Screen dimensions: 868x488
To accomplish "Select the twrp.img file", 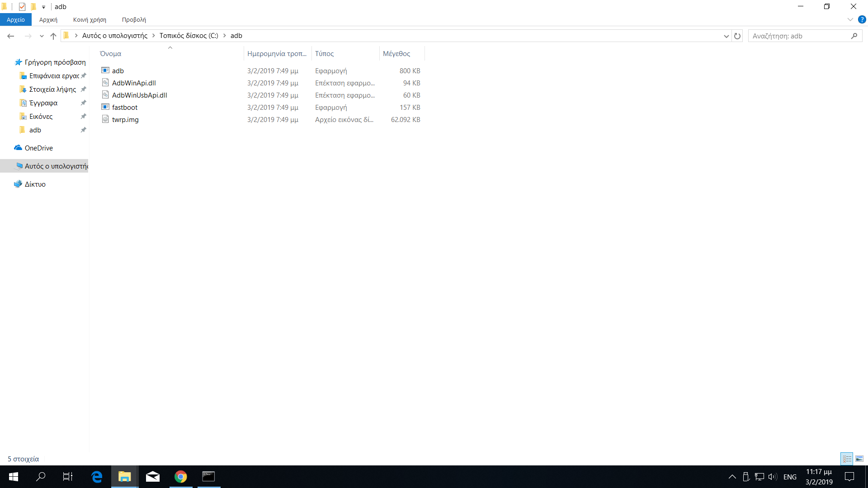I will pos(125,120).
